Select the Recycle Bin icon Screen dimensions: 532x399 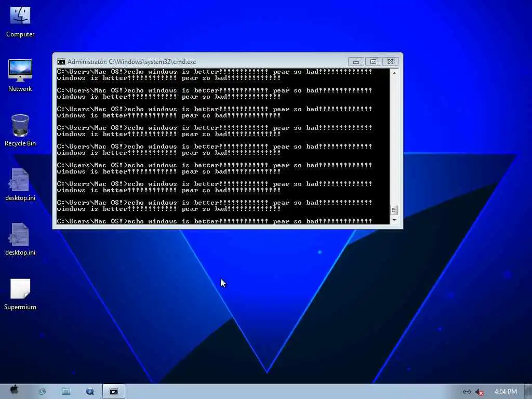pos(20,130)
